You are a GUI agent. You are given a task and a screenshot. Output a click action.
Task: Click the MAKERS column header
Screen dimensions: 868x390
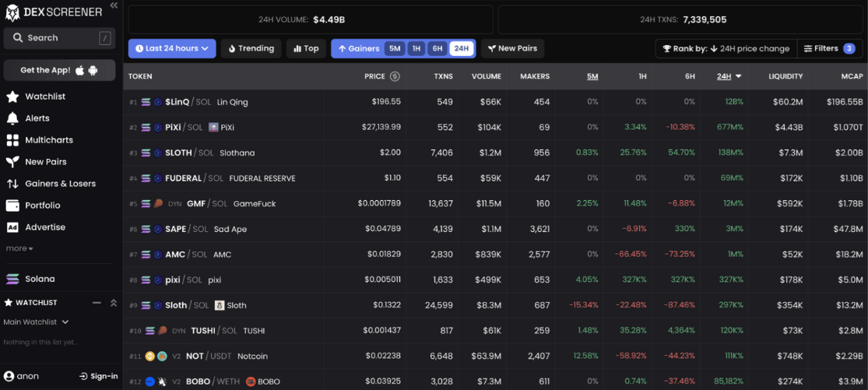pos(535,76)
